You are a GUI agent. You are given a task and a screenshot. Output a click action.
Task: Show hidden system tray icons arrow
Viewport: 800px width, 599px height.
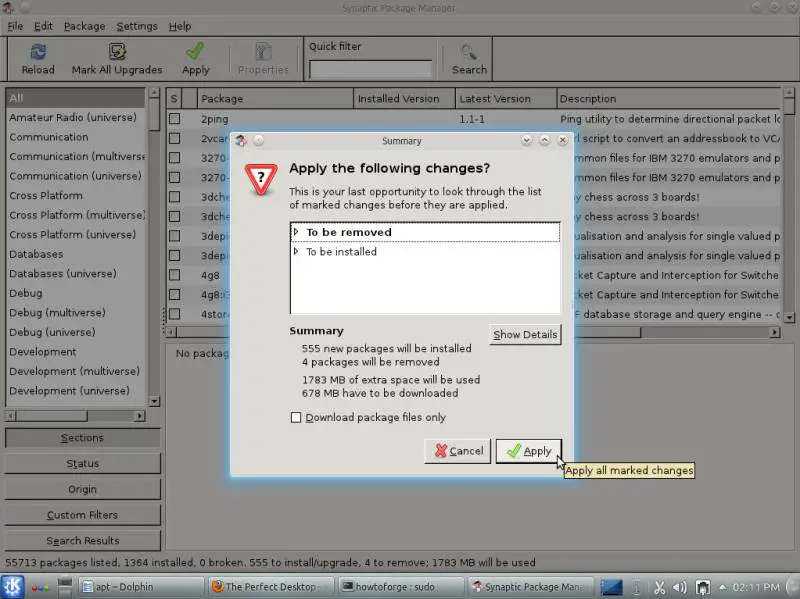[x=722, y=587]
